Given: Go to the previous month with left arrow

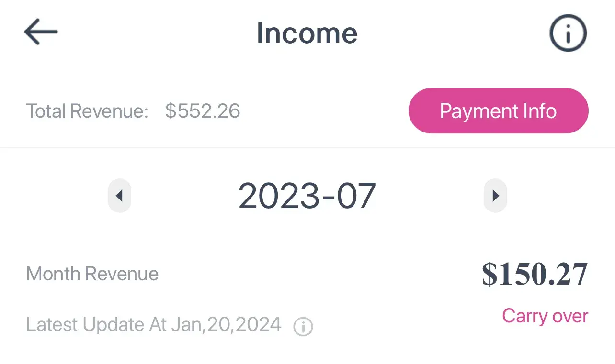Looking at the screenshot, I should point(120,196).
